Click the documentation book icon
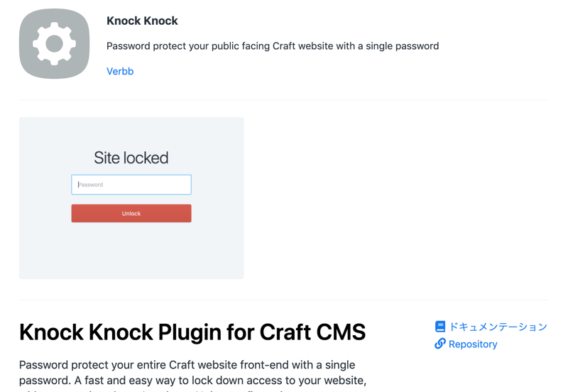 [440, 327]
